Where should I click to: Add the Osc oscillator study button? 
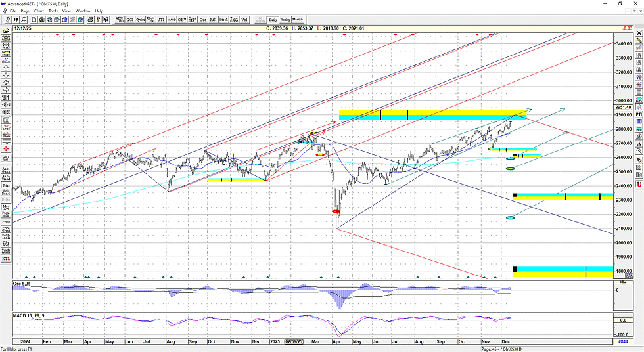click(203, 20)
